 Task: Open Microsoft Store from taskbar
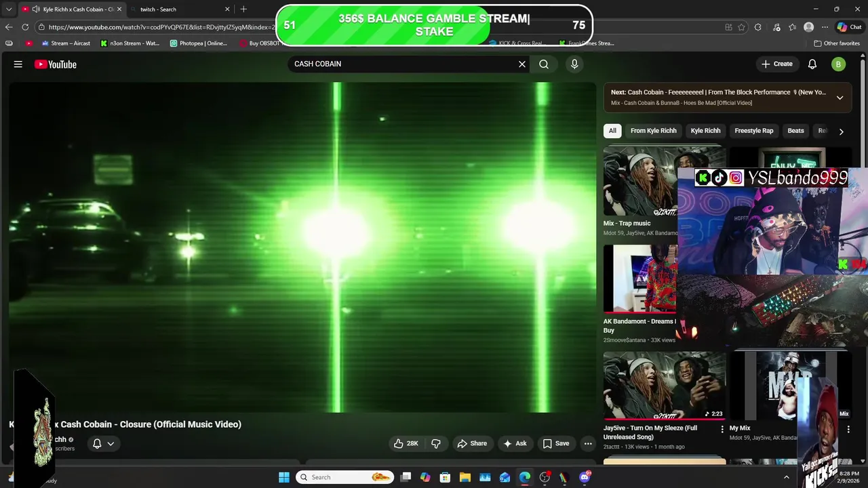445,477
